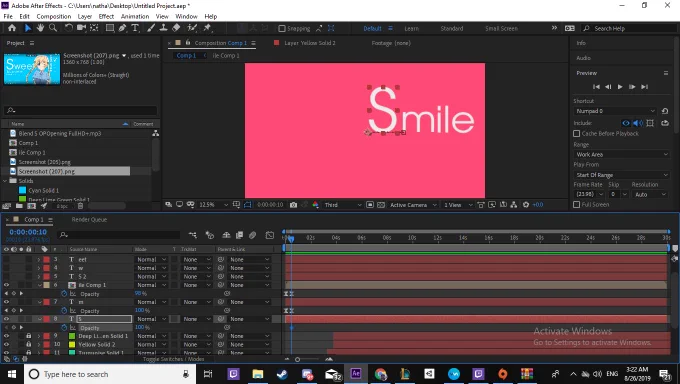
Task: Open the Work Area range dropdown
Action: click(621, 154)
